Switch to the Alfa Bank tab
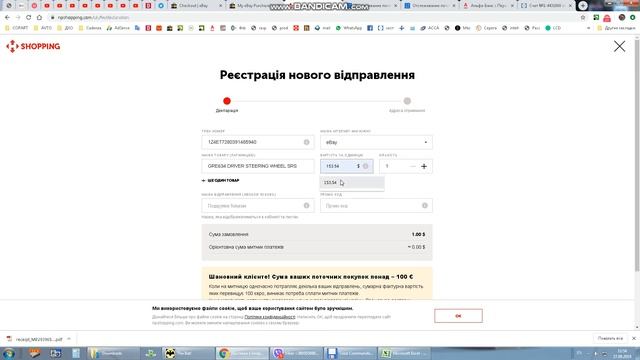Image resolution: width=640 pixels, height=360 pixels. [x=487, y=6]
